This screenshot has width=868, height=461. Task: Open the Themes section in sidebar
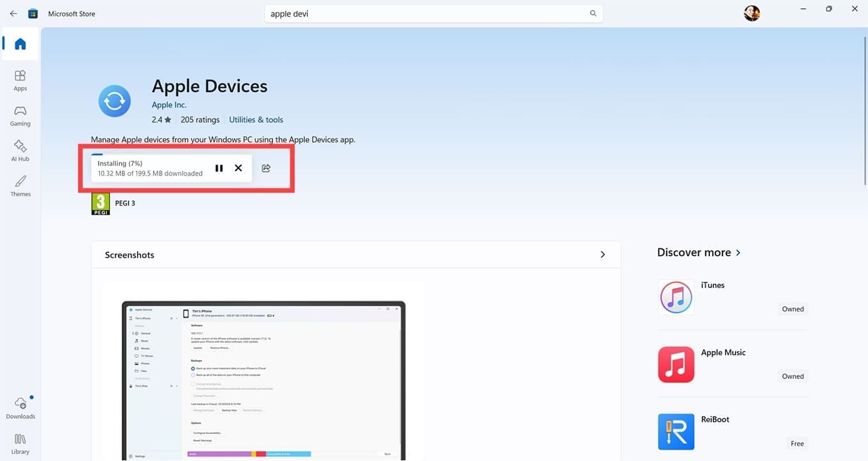click(x=20, y=186)
